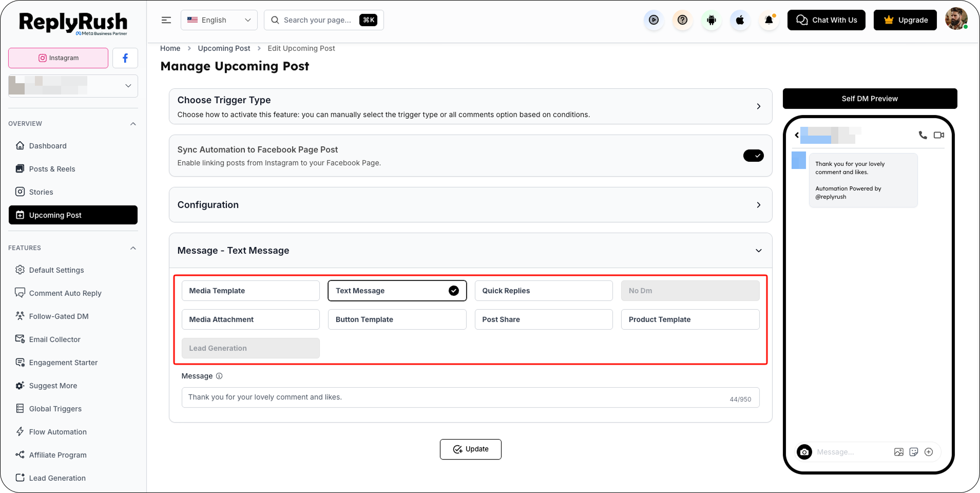Switch to Facebook platform icon
Image resolution: width=980 pixels, height=493 pixels.
(125, 58)
